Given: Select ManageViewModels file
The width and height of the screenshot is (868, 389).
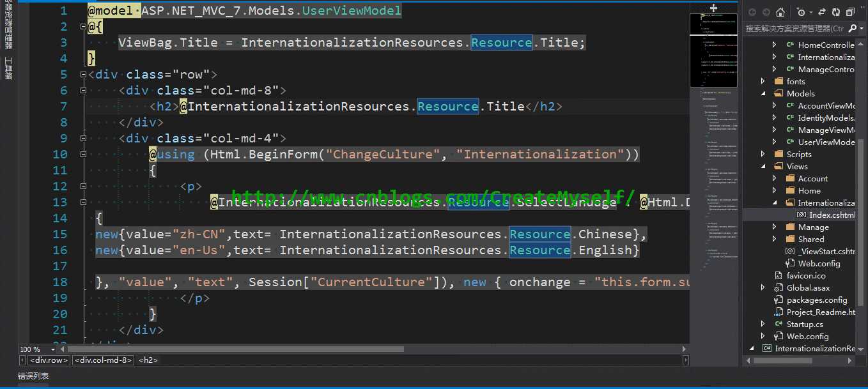Looking at the screenshot, I should [x=826, y=130].
